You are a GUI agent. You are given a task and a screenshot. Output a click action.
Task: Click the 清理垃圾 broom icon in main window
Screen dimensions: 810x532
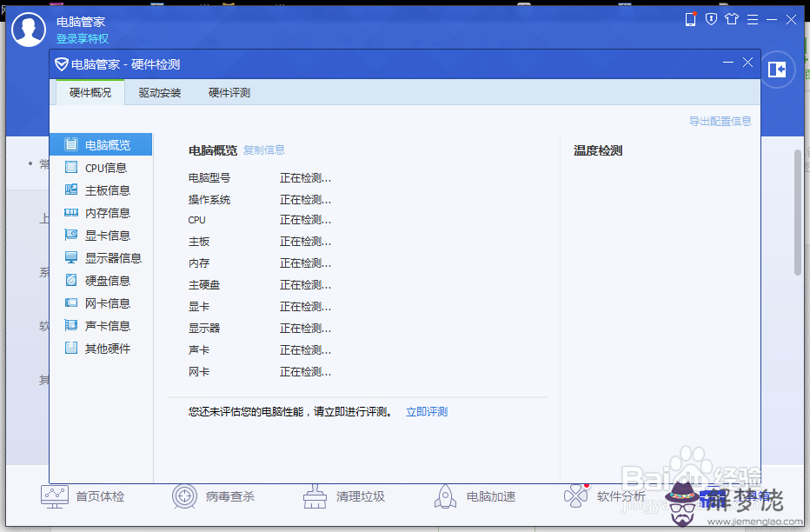tap(315, 496)
